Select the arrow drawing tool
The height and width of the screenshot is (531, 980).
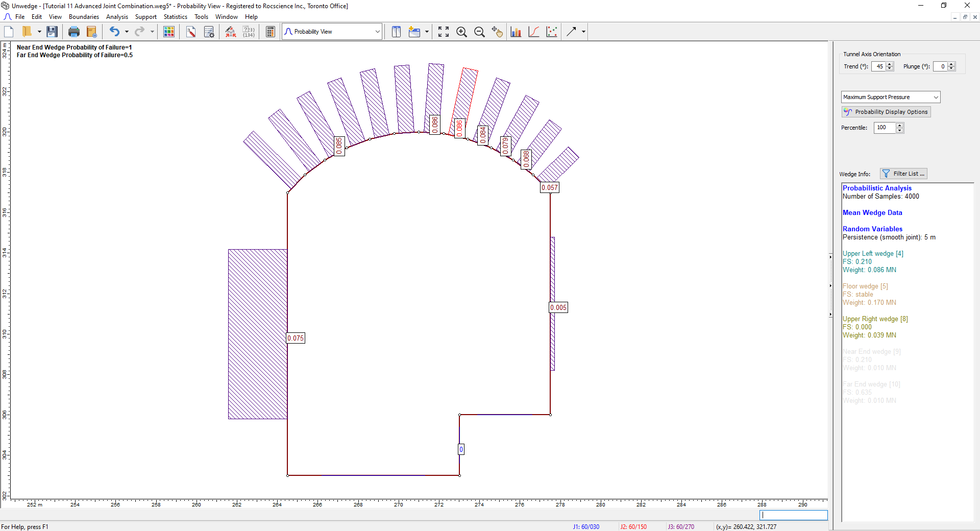pyautogui.click(x=571, y=32)
